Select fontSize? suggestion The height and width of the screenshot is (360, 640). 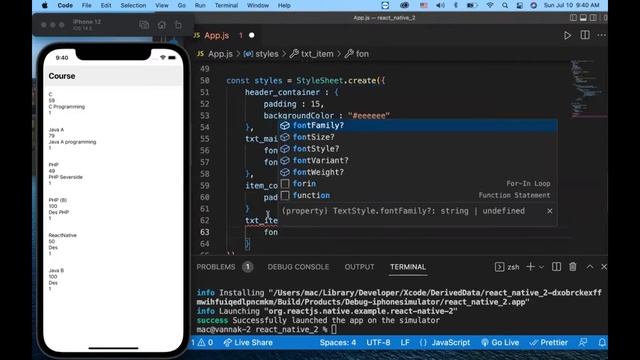coord(418,137)
